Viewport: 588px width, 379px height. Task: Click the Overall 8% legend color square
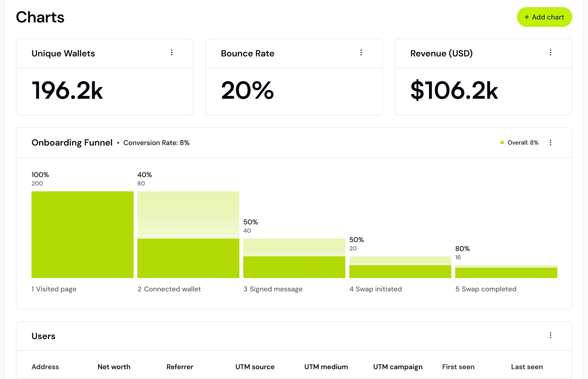click(x=502, y=143)
